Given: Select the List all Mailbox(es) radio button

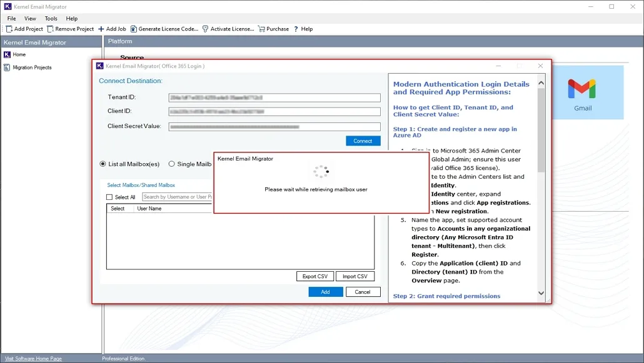Looking at the screenshot, I should tap(102, 164).
